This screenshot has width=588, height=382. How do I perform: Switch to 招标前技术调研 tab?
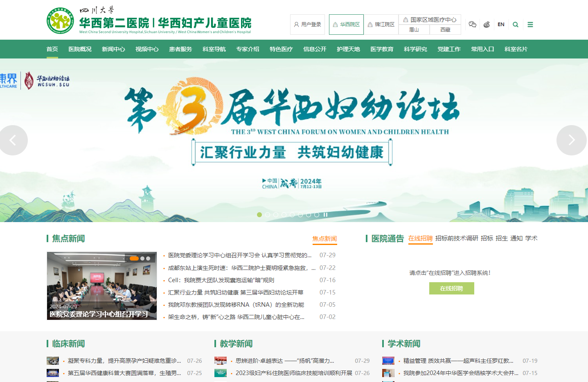[457, 238]
